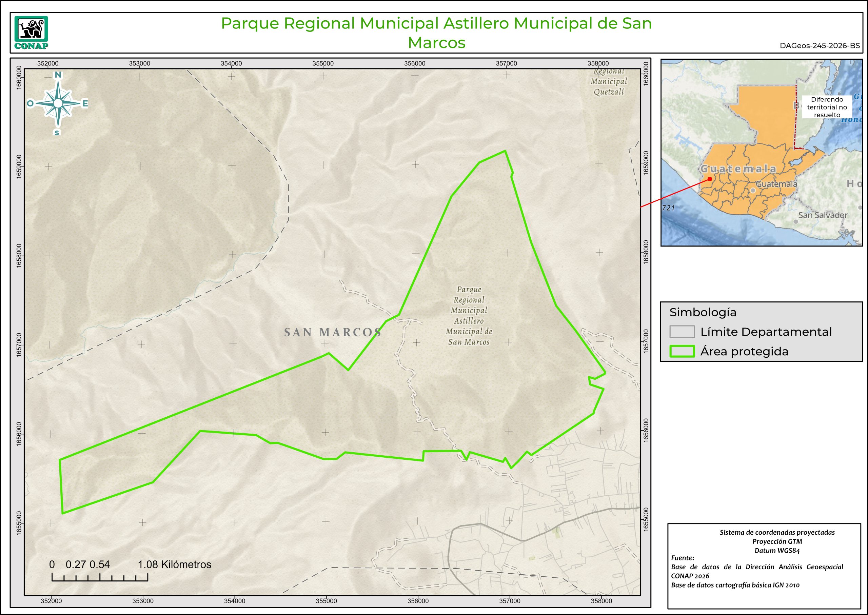Image resolution: width=868 pixels, height=615 pixels.
Task: Click the compass North letter N
Action: (x=58, y=75)
